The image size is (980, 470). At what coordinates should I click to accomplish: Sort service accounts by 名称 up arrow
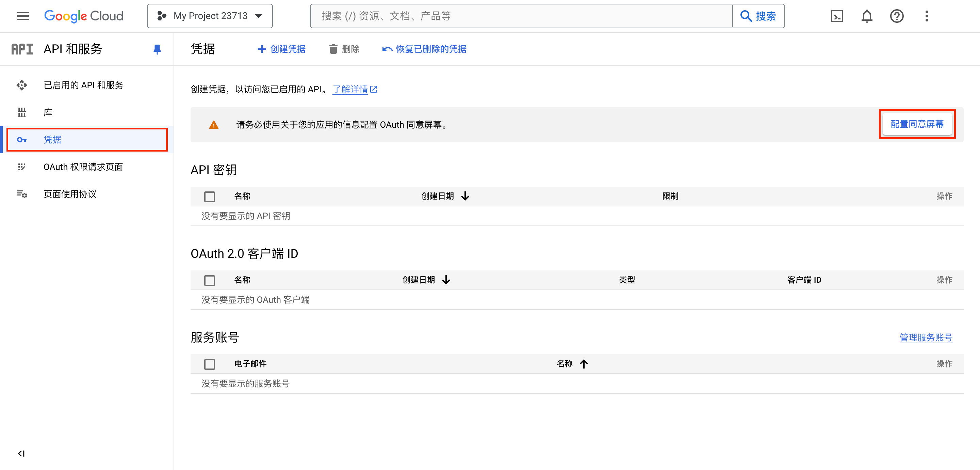pos(584,364)
